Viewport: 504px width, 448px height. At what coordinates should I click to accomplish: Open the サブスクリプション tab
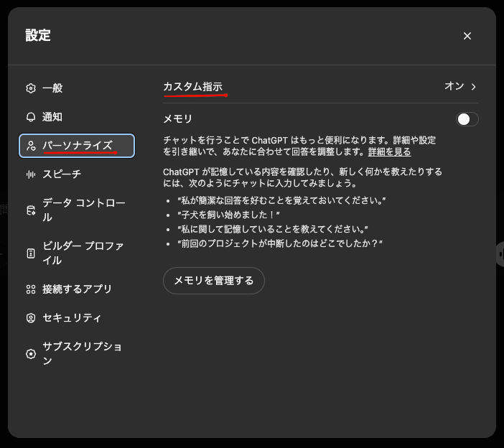pyautogui.click(x=77, y=354)
